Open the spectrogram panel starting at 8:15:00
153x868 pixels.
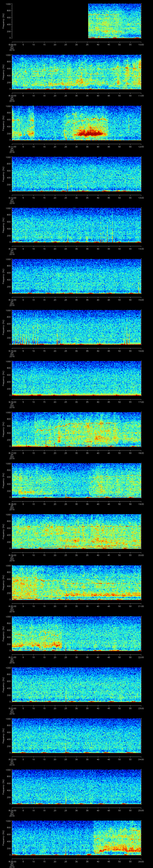point(77,327)
